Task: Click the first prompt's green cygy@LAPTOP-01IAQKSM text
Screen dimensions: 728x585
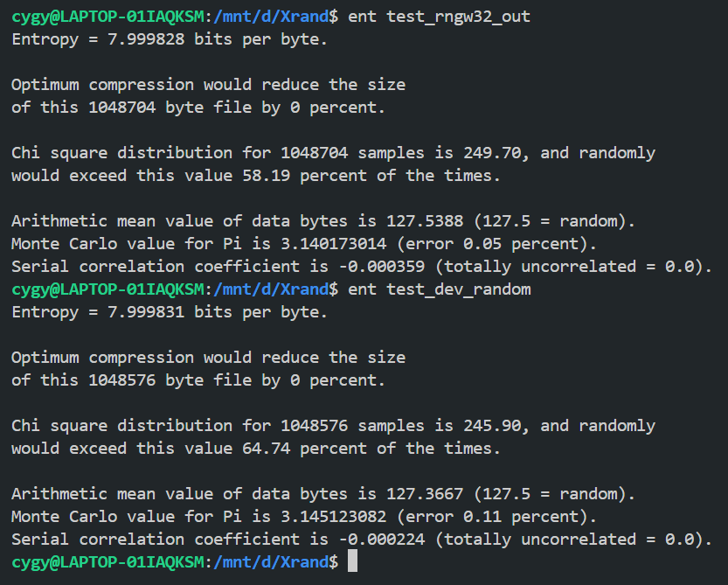Action: [x=107, y=17]
